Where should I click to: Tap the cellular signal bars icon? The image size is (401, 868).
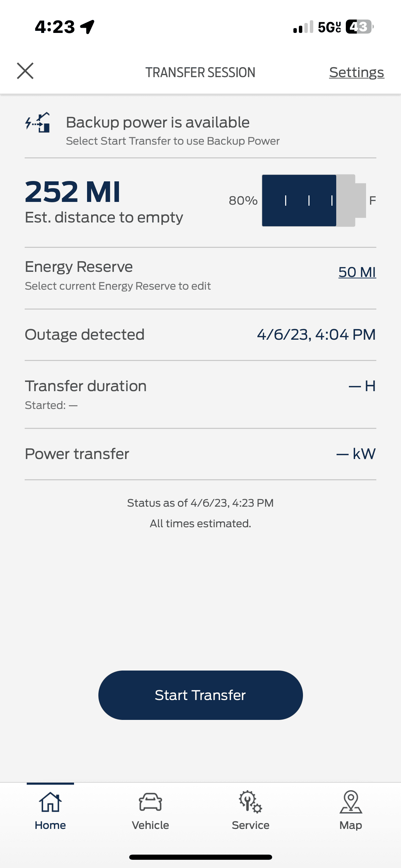point(303,27)
